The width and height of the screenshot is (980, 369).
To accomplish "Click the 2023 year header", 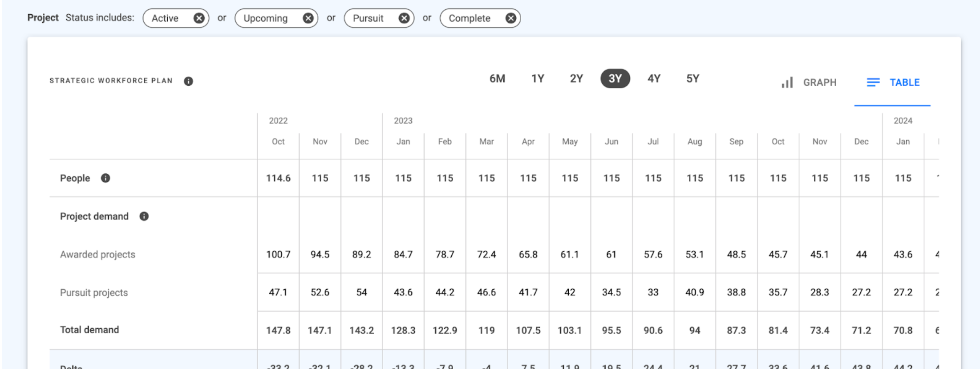I will pos(403,121).
